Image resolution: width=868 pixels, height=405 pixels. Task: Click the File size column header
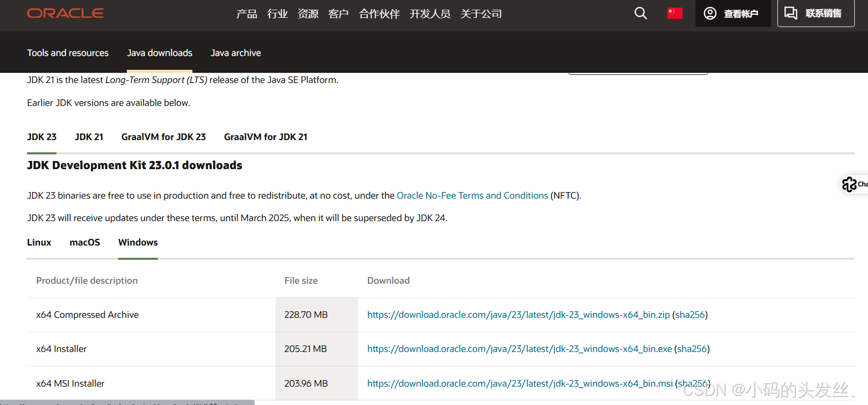point(301,281)
